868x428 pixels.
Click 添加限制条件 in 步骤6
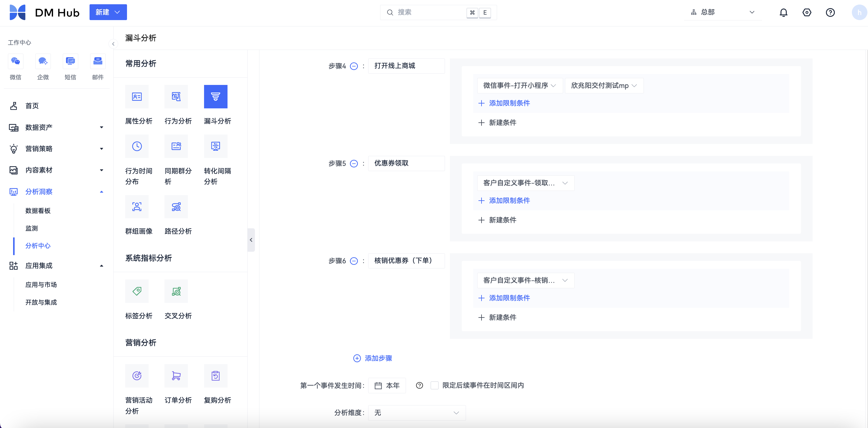(504, 298)
